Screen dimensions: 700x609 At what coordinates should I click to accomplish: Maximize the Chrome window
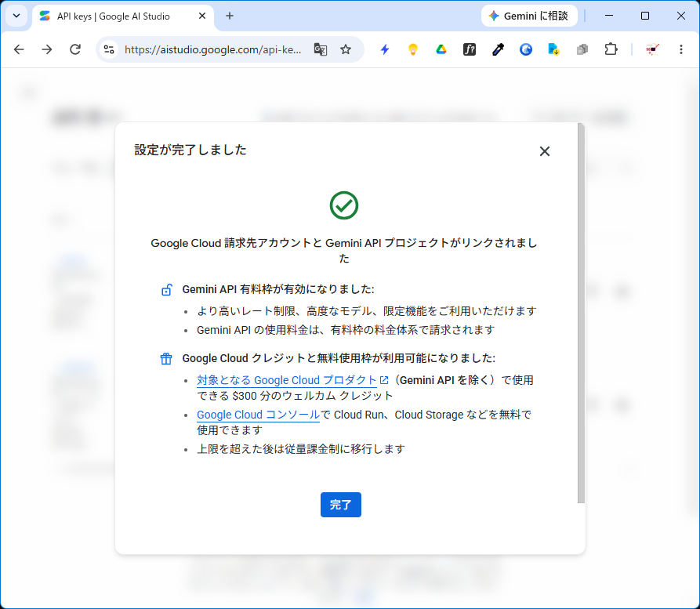point(645,16)
